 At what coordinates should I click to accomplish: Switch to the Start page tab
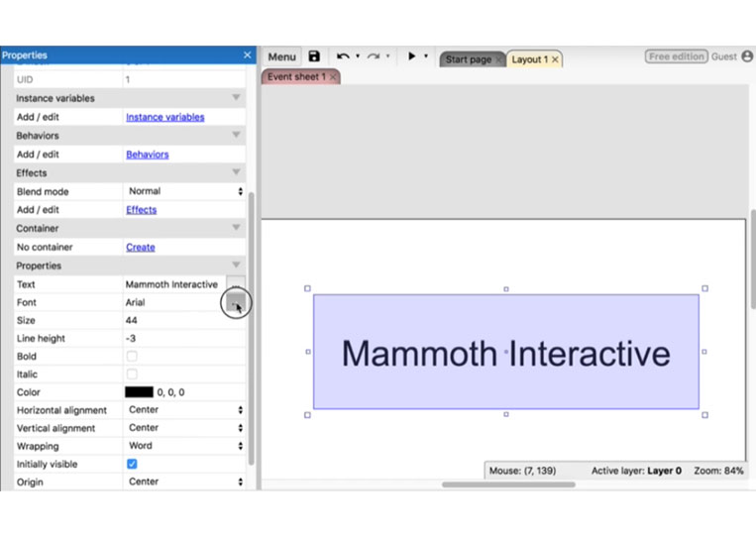[x=468, y=59]
